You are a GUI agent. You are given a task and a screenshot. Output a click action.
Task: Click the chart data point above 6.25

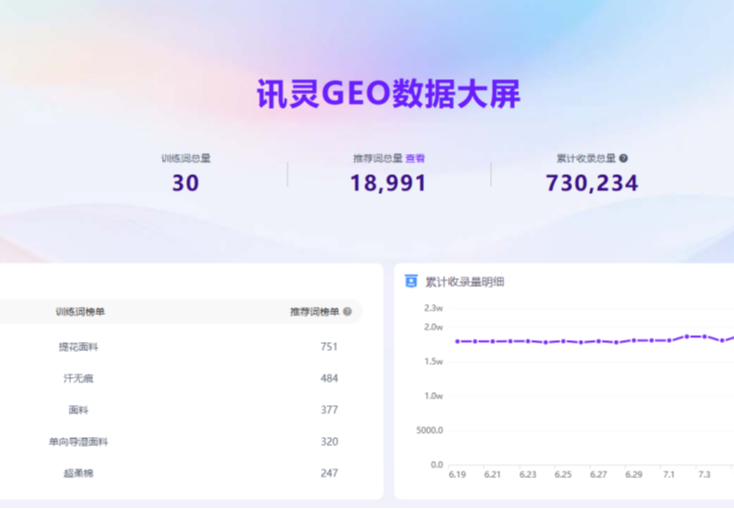point(563,341)
